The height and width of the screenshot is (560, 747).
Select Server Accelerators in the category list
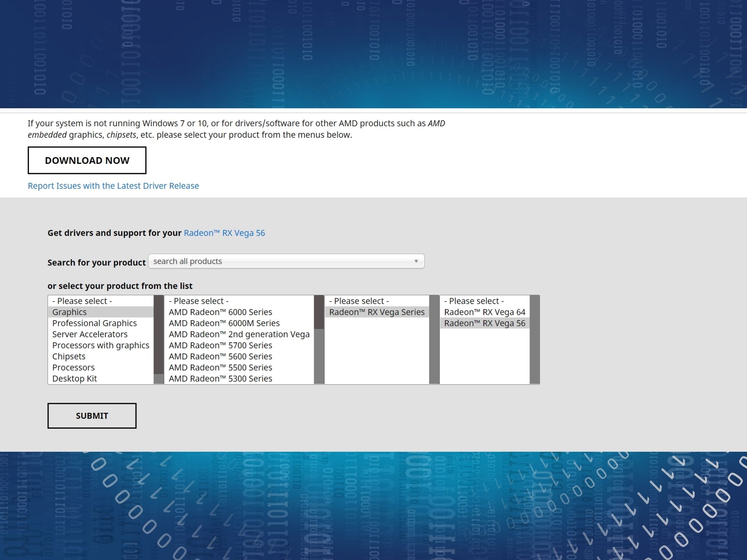click(101, 334)
